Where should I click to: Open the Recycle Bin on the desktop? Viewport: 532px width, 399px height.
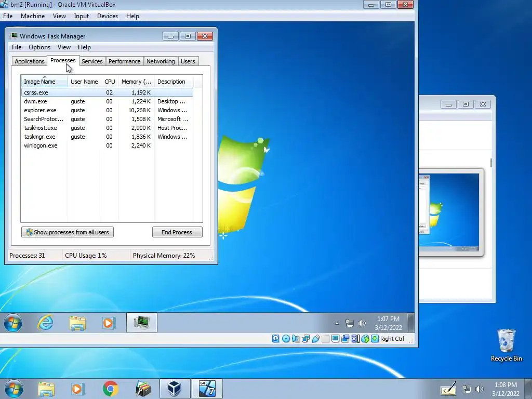coord(506,345)
